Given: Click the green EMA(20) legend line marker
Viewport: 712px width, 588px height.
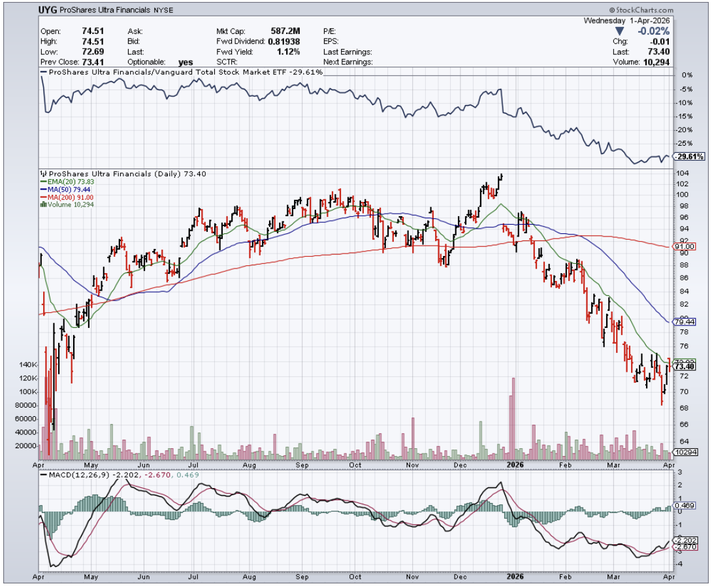Looking at the screenshot, I should click(42, 181).
